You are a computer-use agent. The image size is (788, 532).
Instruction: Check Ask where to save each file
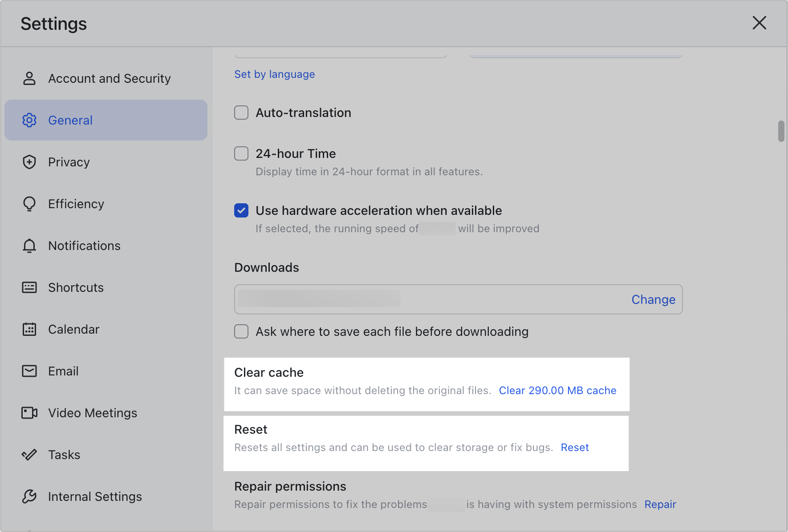click(241, 331)
